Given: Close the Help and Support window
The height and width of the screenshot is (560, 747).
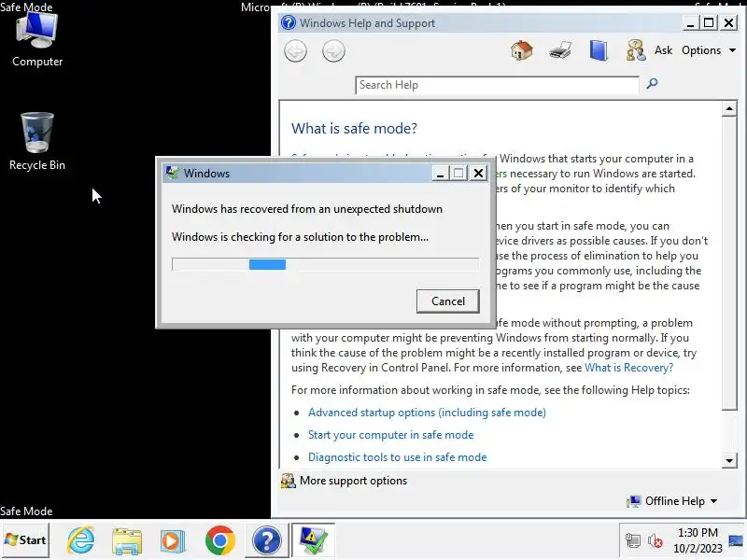Looking at the screenshot, I should click(728, 22).
